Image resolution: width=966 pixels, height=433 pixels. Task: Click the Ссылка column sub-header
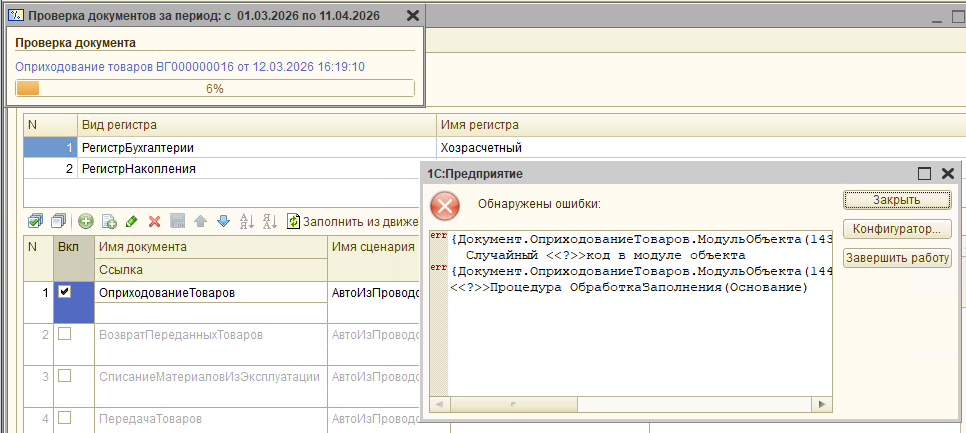[x=211, y=269]
